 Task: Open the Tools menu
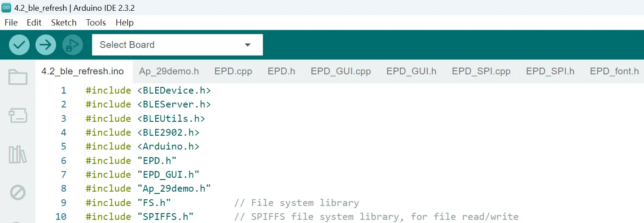pyautogui.click(x=96, y=22)
